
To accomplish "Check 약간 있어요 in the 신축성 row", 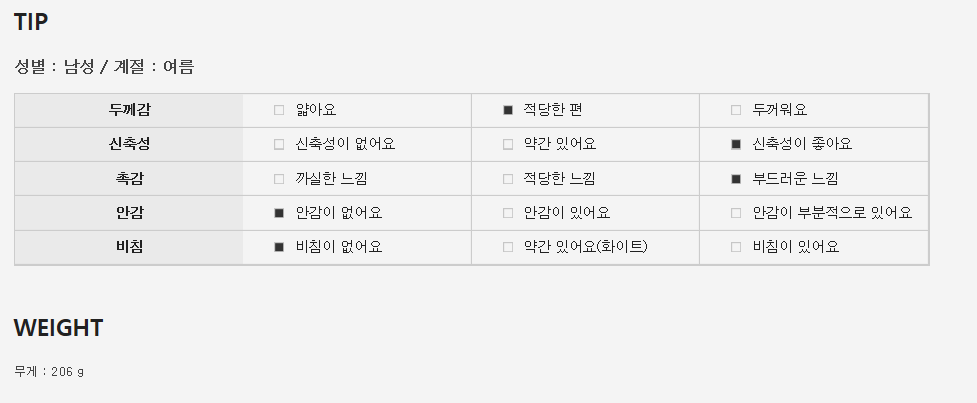I will coord(508,144).
